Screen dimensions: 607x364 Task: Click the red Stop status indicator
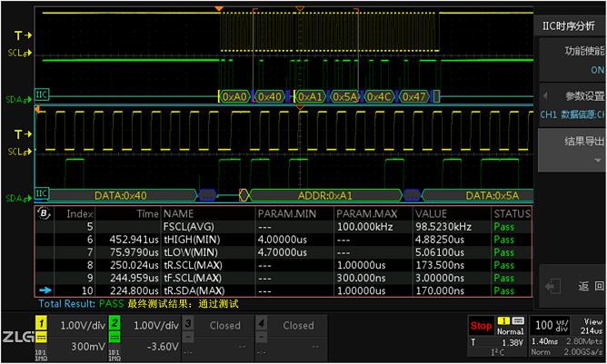[x=481, y=326]
